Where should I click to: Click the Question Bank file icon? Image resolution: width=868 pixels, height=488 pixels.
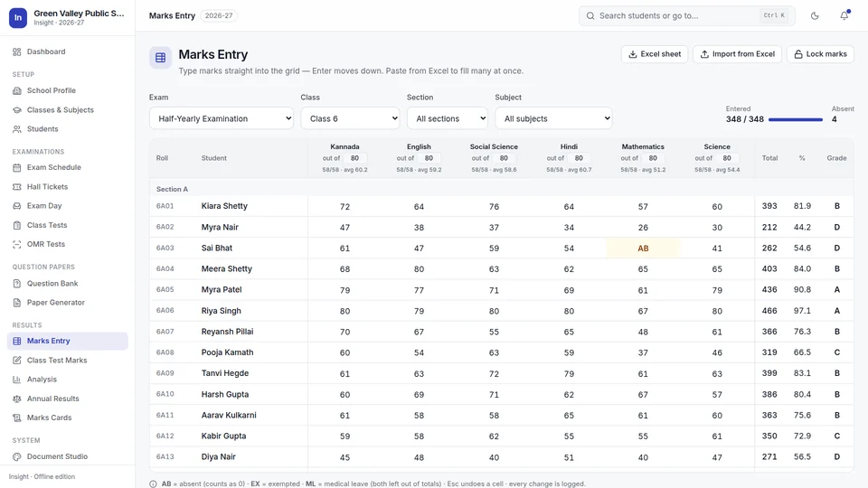[x=16, y=283]
